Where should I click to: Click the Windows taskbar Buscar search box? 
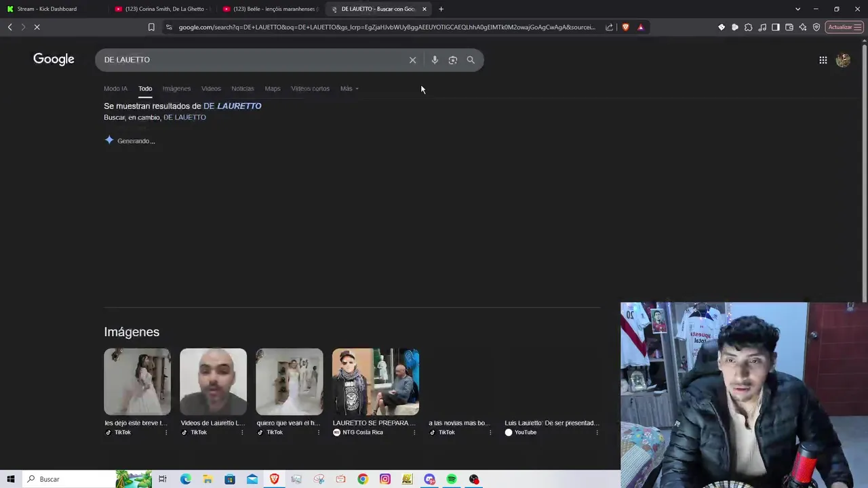68,479
